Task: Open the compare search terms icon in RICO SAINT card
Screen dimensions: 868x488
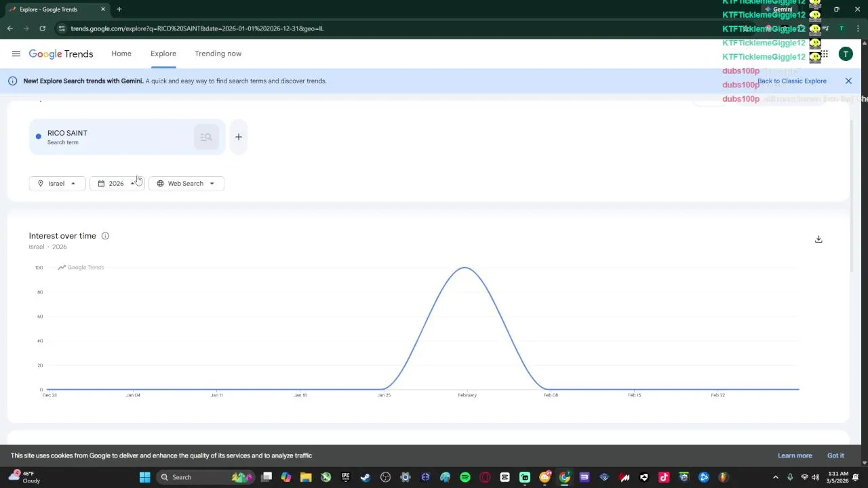Action: point(206,137)
